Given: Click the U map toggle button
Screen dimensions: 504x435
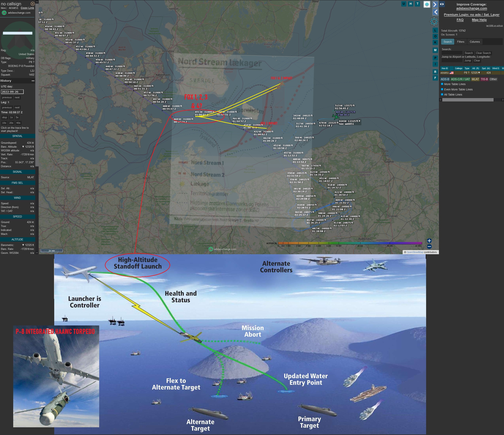Looking at the screenshot, I should point(404,4).
